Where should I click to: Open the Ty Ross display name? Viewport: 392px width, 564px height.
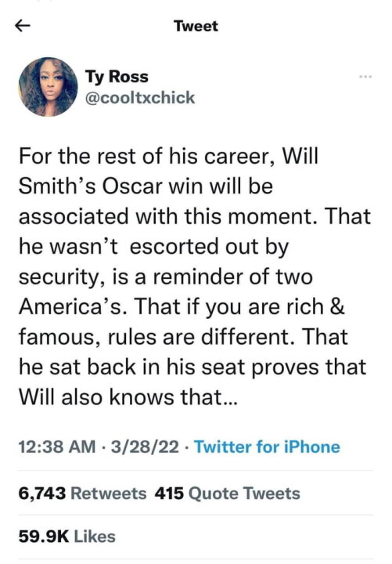(x=117, y=77)
